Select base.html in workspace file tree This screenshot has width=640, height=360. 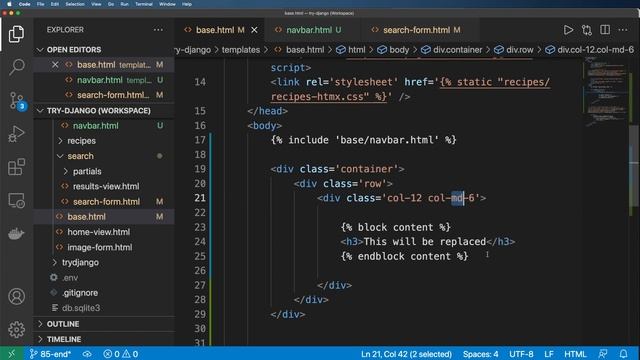[x=86, y=217]
